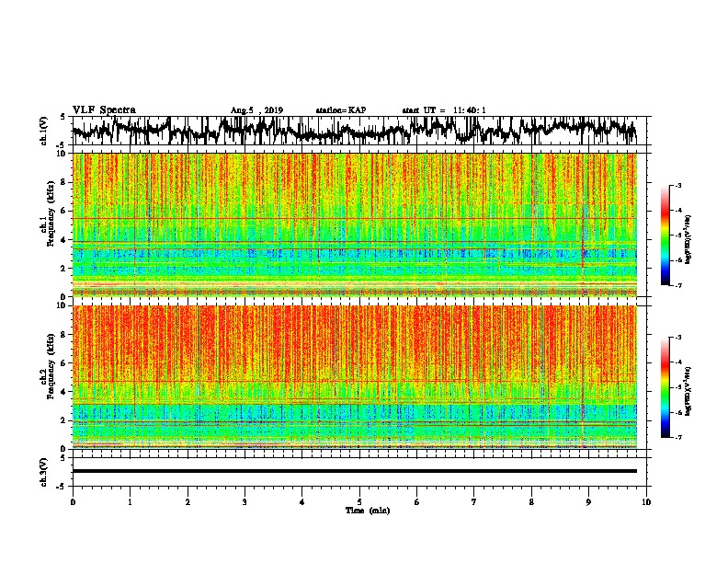Click the "5" tick on the time axis

[x=359, y=502]
